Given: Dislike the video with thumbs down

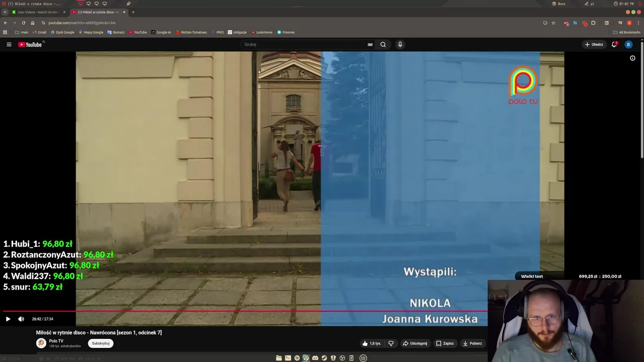Looking at the screenshot, I should point(391,343).
